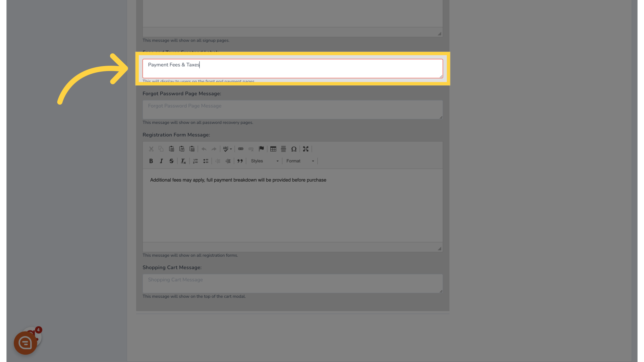
Task: Click the Insert table icon
Action: (x=273, y=149)
